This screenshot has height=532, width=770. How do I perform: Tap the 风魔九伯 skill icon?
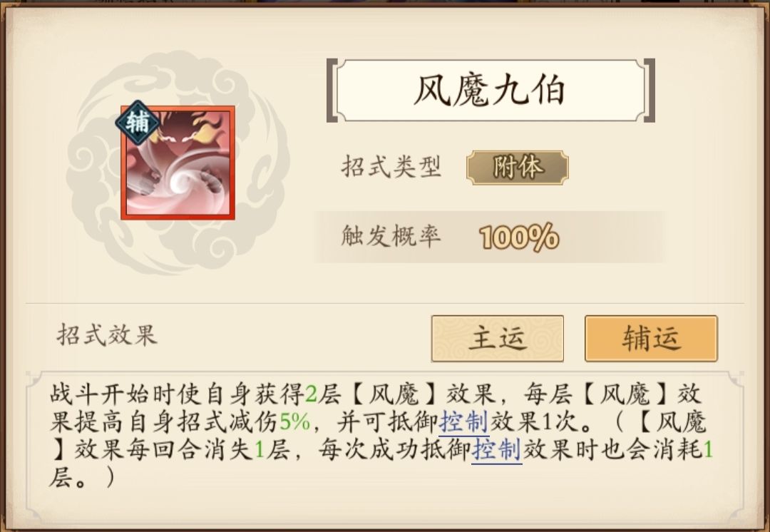pos(178,163)
